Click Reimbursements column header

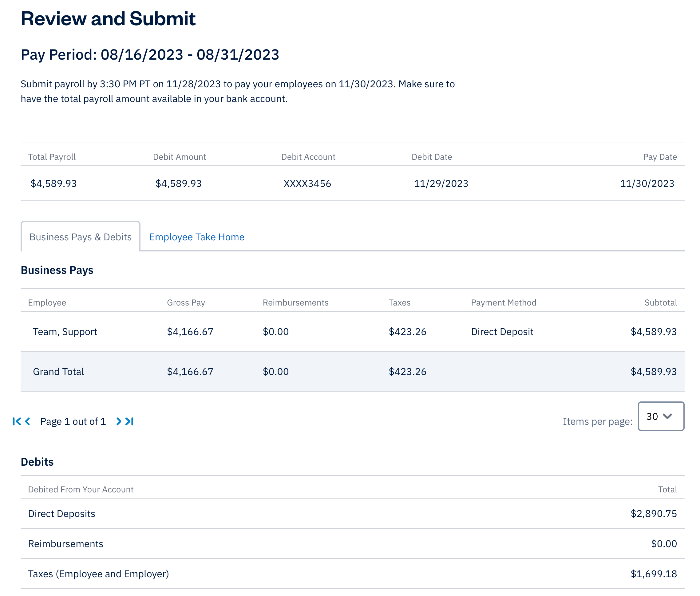[295, 302]
